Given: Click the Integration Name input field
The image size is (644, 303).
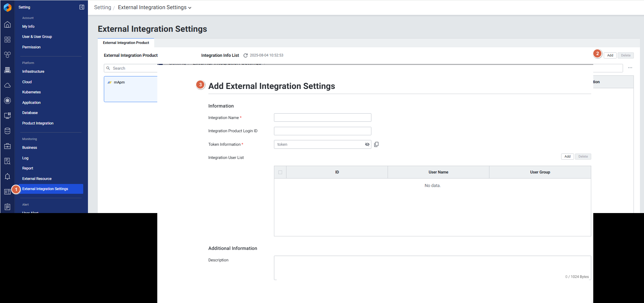Looking at the screenshot, I should click(x=322, y=118).
